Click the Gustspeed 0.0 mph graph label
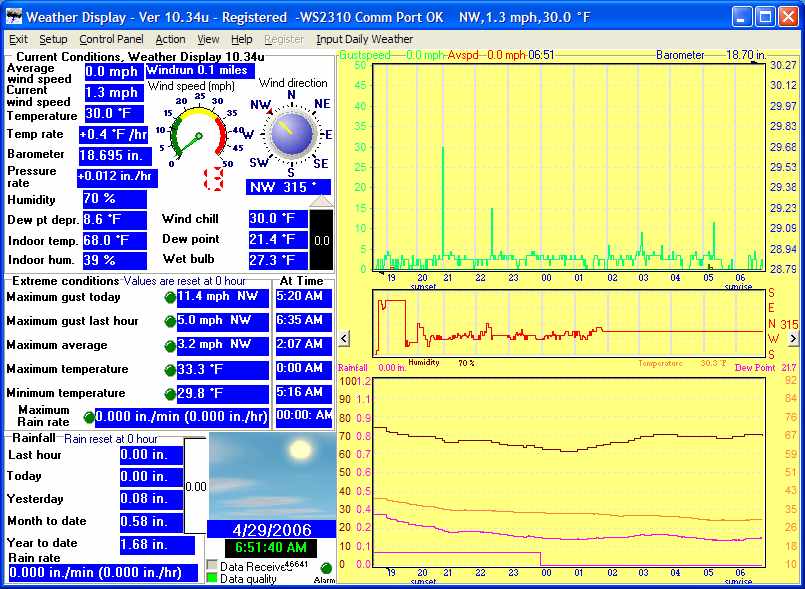The image size is (805, 589). click(x=392, y=55)
